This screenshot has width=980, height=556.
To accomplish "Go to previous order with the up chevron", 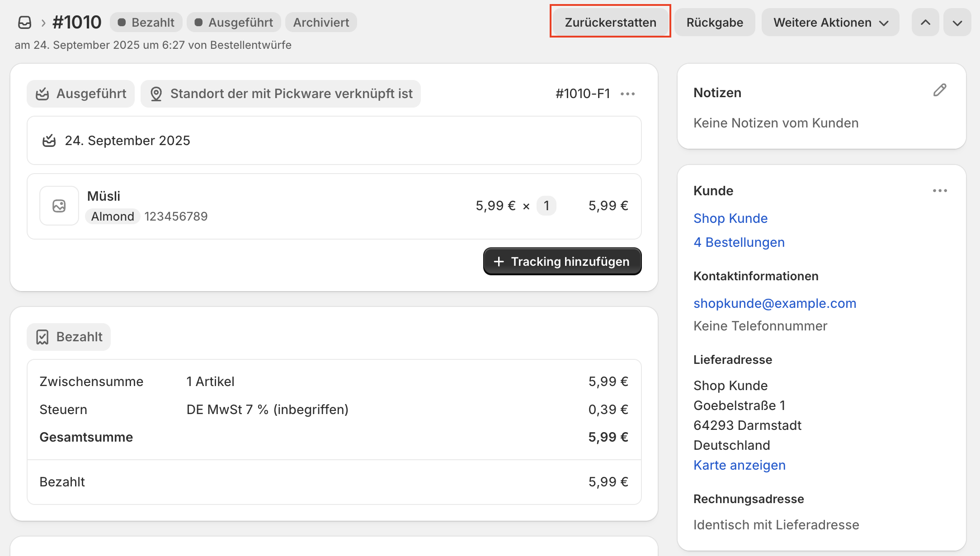I will pyautogui.click(x=925, y=22).
